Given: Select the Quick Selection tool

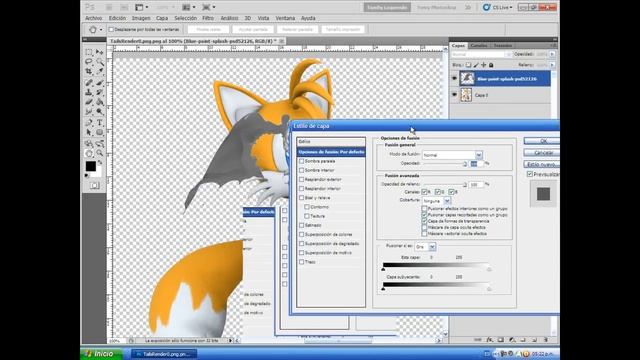Looking at the screenshot, I should [100, 62].
